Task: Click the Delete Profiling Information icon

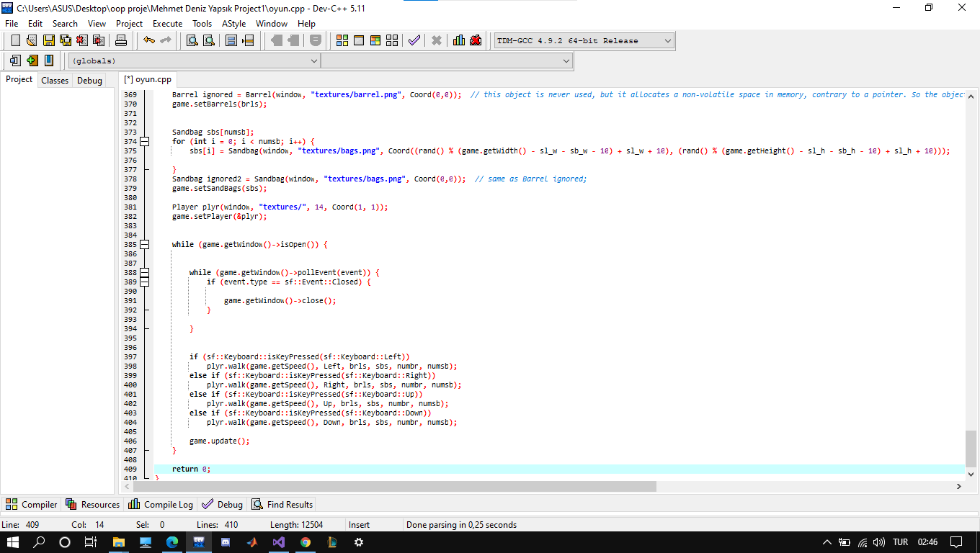Action: pyautogui.click(x=476, y=40)
